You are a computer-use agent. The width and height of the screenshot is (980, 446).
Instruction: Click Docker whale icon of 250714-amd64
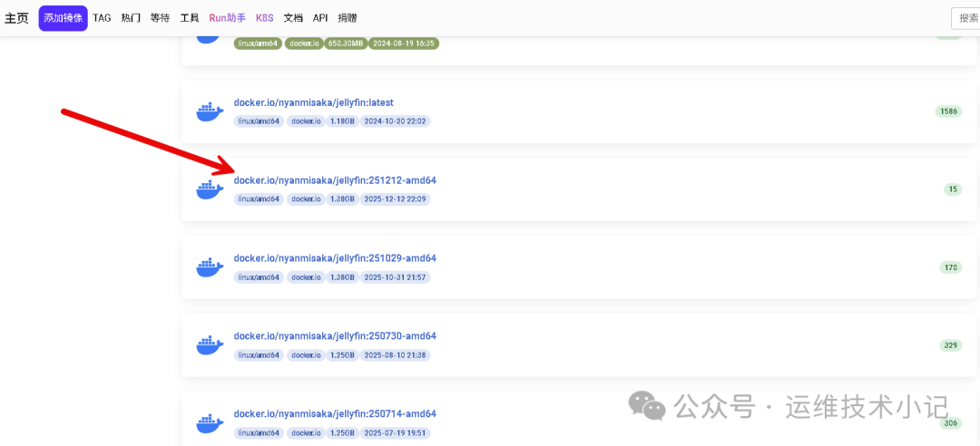click(210, 423)
